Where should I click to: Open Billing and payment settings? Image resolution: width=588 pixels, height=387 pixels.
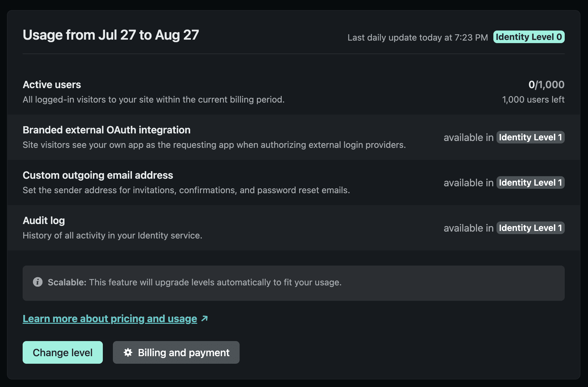176,352
